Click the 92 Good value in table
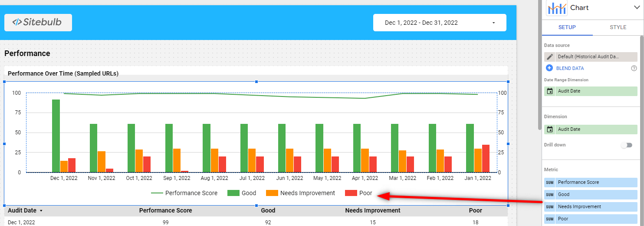644x226 pixels. 268,223
